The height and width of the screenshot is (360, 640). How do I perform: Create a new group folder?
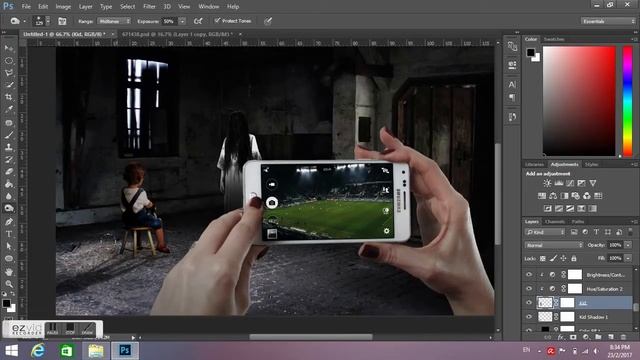click(598, 337)
